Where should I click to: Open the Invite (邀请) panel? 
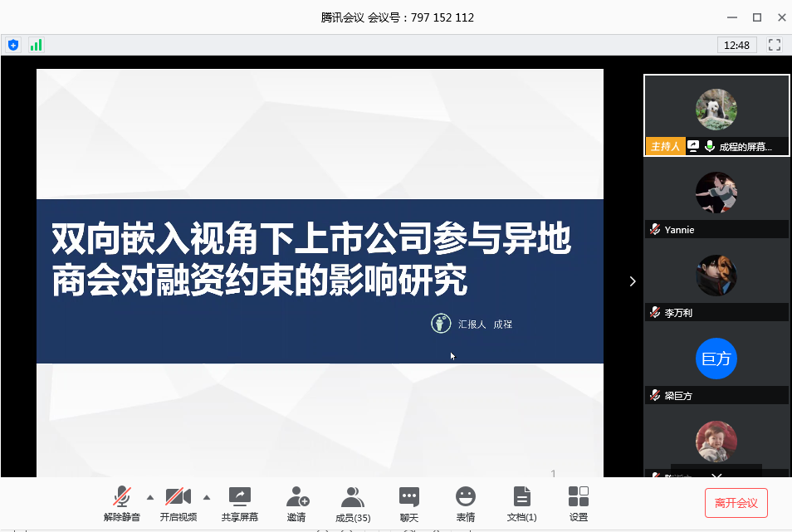pos(296,498)
